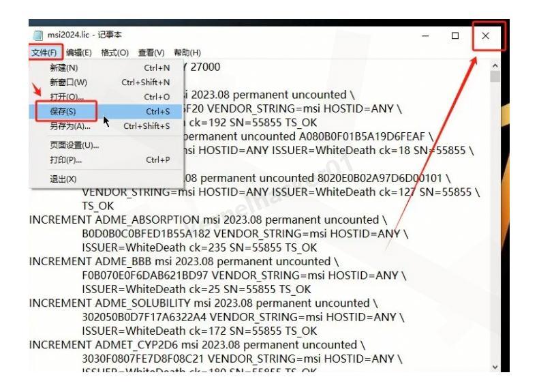
Task: Click the text 3030F0807FE7D8F08C21 line
Action: point(242,359)
